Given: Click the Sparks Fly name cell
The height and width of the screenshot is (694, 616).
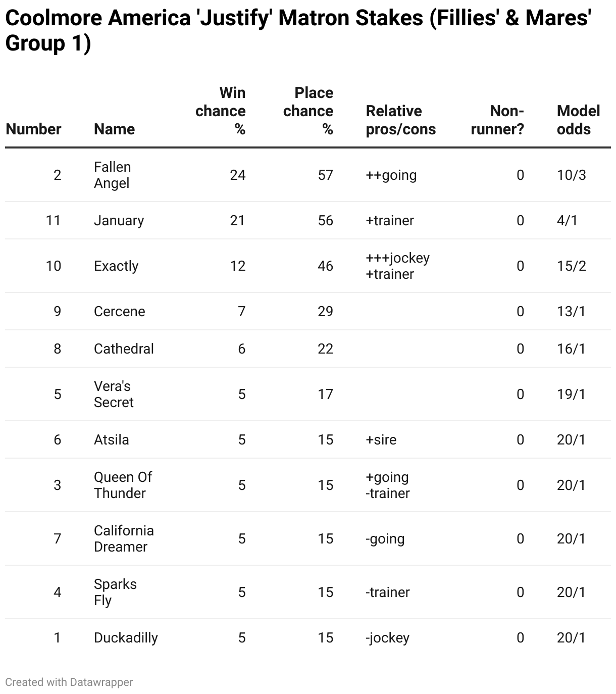Looking at the screenshot, I should coord(115,592).
